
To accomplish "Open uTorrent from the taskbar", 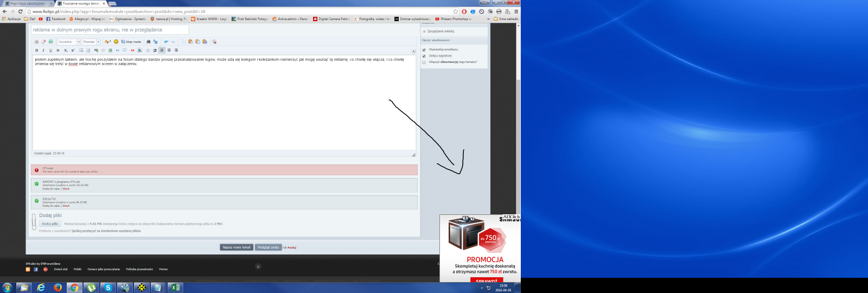I will (91, 288).
